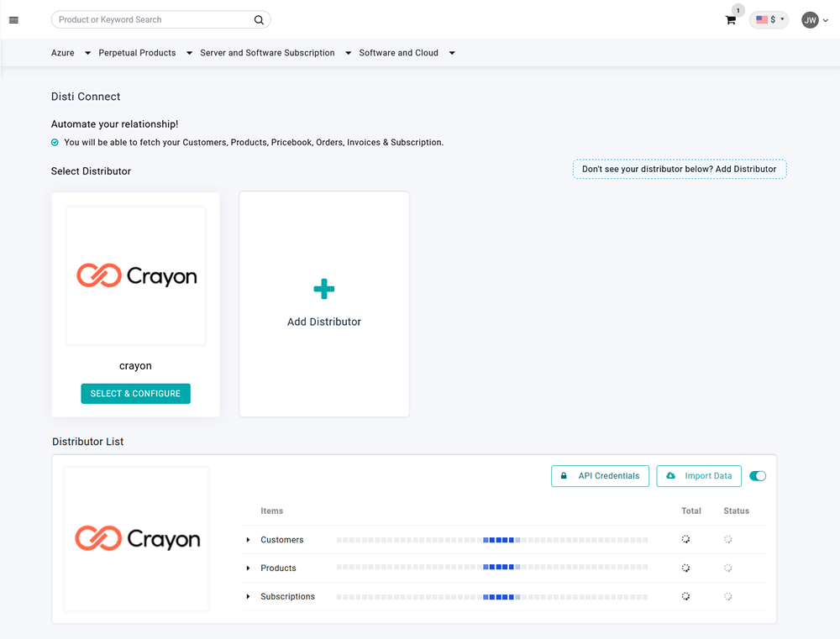Click the Import Data button
The image size is (840, 639).
point(699,476)
